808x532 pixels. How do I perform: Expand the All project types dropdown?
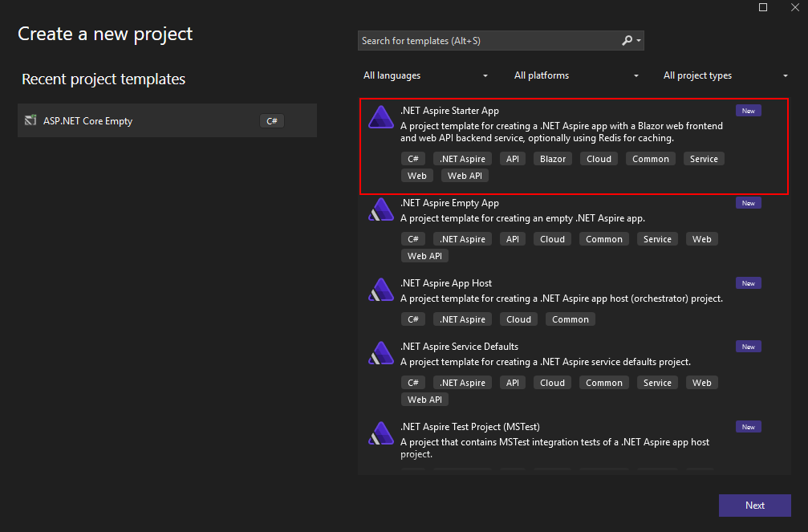[x=725, y=75]
